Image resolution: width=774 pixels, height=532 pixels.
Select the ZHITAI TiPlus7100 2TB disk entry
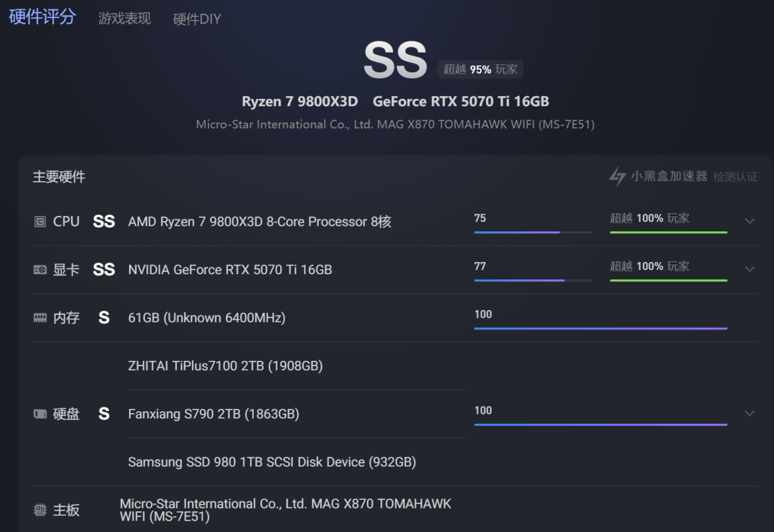[x=225, y=366]
